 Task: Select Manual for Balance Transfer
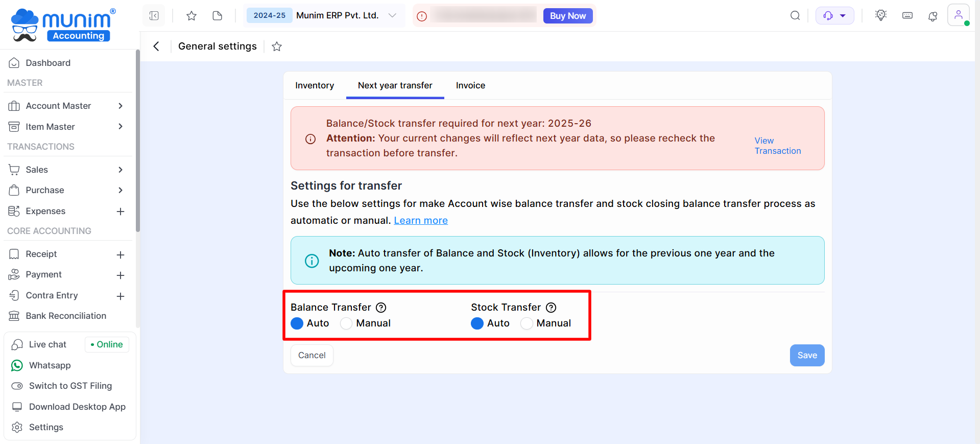tap(346, 323)
